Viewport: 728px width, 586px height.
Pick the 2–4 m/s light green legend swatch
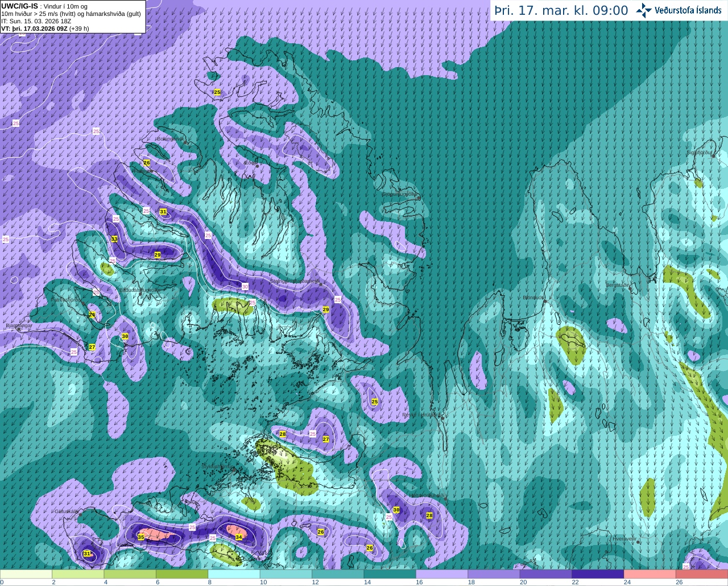pyautogui.click(x=78, y=574)
